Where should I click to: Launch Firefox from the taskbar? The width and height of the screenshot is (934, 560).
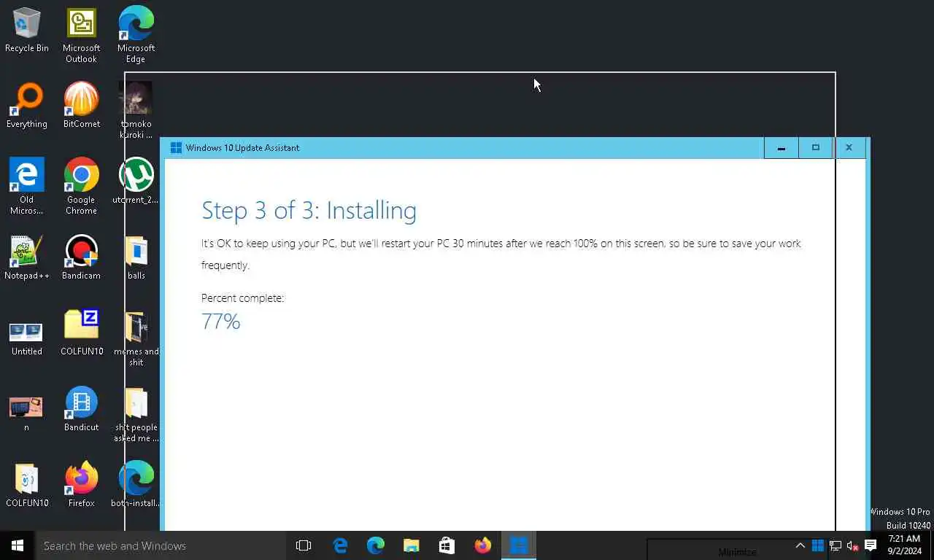coord(483,545)
